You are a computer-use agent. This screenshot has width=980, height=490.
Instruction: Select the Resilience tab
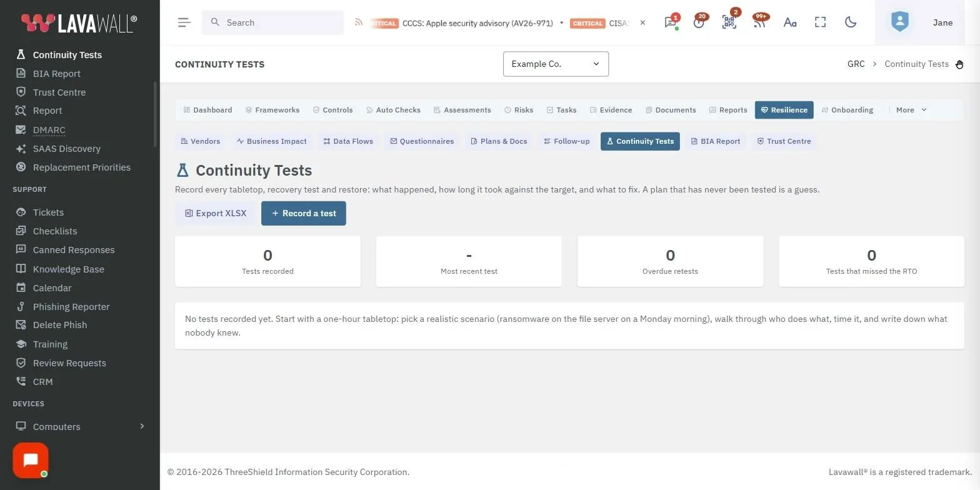[784, 110]
